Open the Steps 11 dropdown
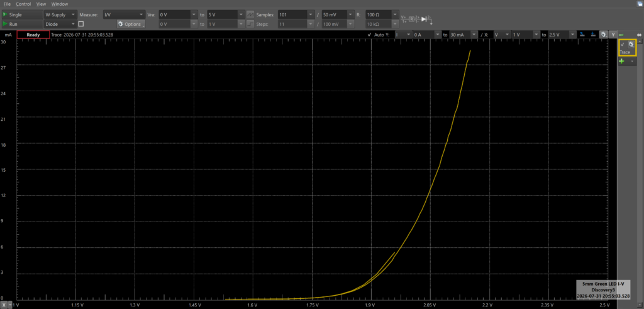Viewport: 644px width, 309px height. 297,25
